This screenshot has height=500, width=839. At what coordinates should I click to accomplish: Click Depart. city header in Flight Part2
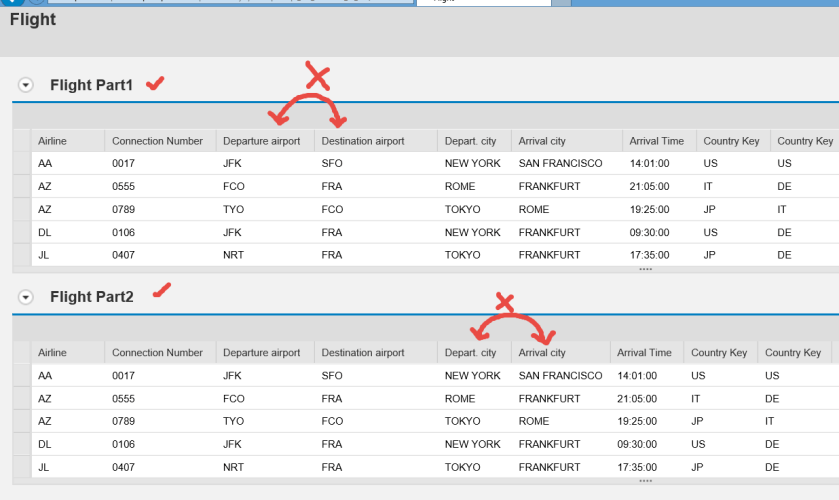pyautogui.click(x=470, y=353)
